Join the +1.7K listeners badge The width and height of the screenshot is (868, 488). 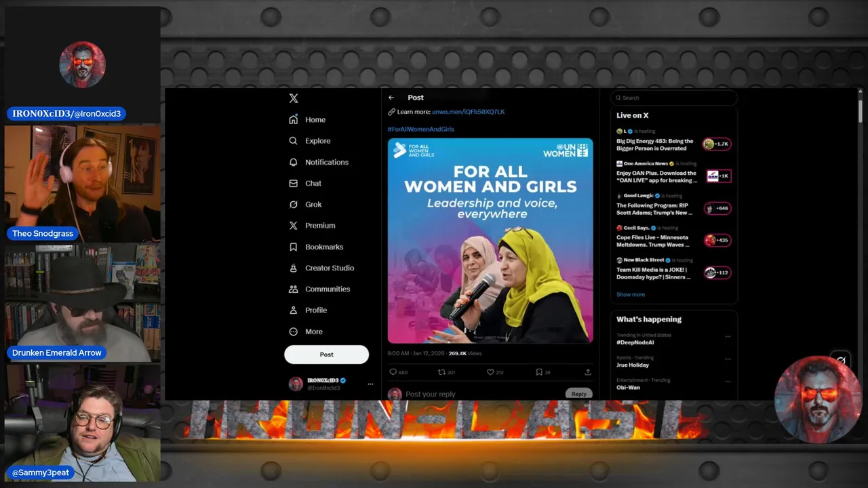[x=717, y=144]
